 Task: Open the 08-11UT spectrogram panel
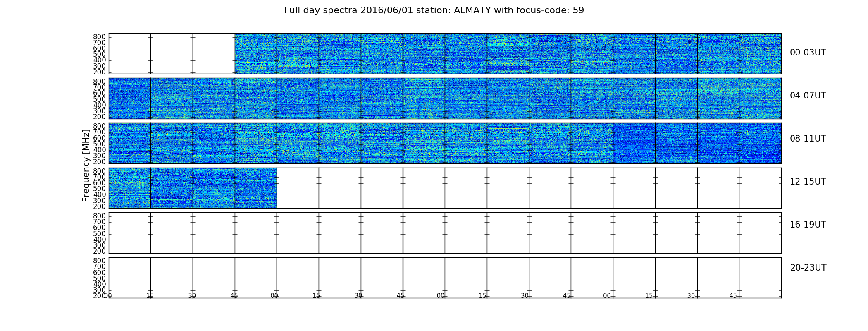click(445, 143)
